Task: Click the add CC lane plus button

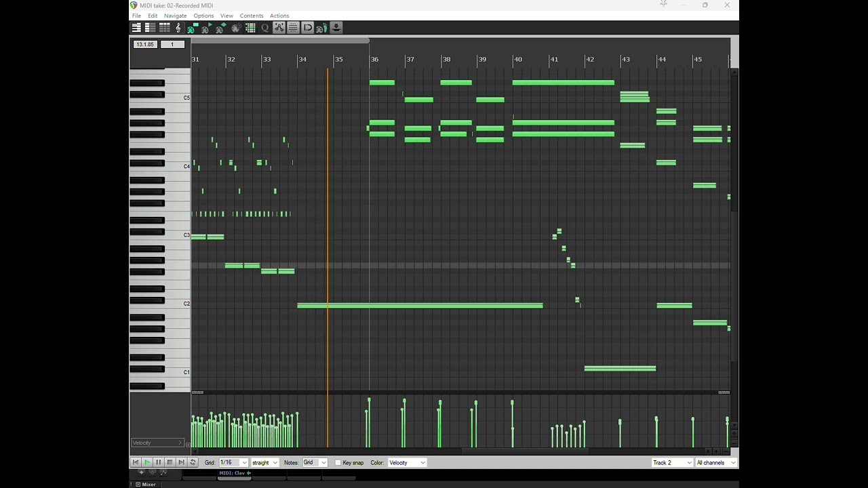Action: tap(188, 444)
